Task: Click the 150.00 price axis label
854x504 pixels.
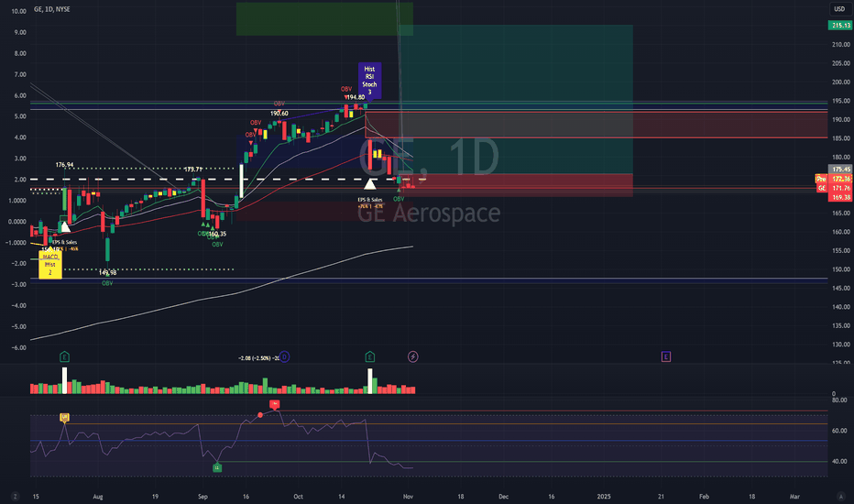Action: [x=841, y=269]
